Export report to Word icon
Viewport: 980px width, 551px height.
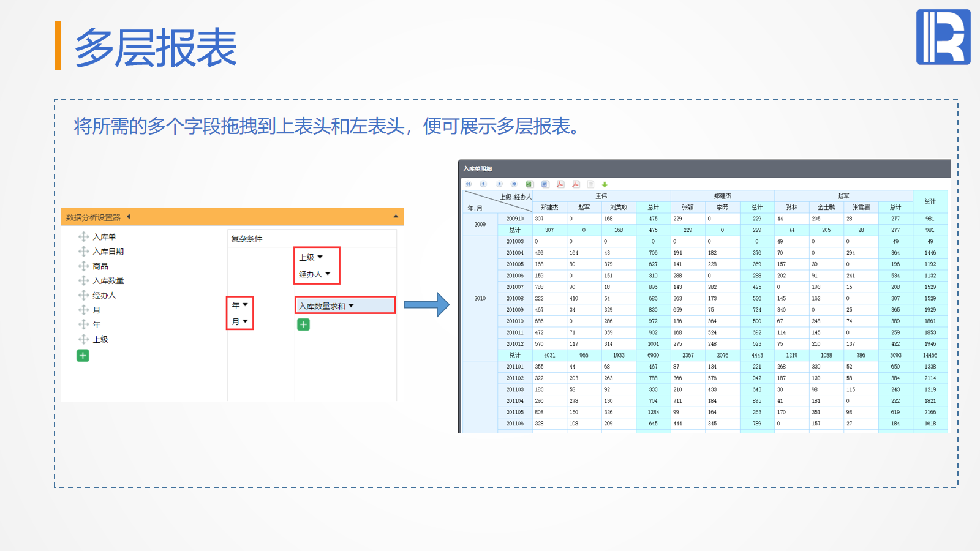point(545,184)
